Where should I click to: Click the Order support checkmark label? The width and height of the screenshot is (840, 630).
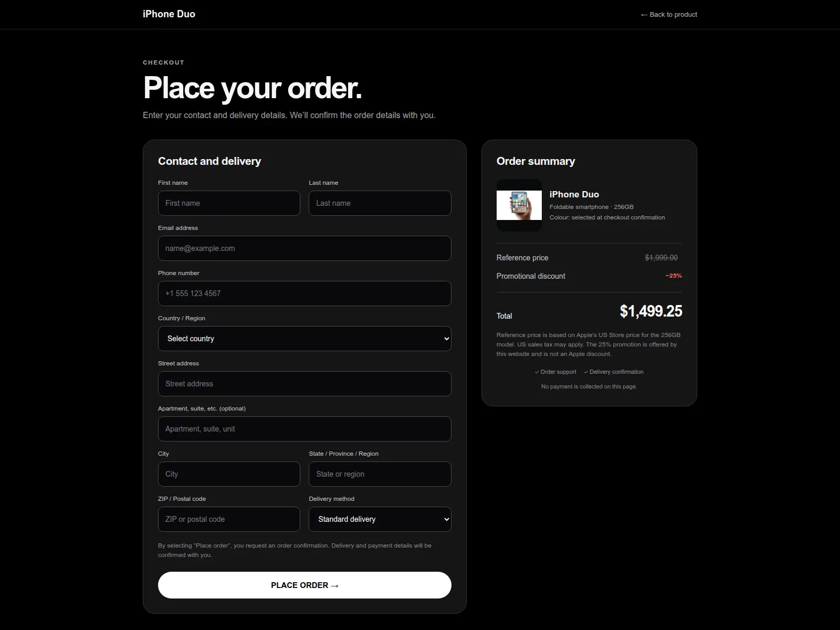coord(555,372)
